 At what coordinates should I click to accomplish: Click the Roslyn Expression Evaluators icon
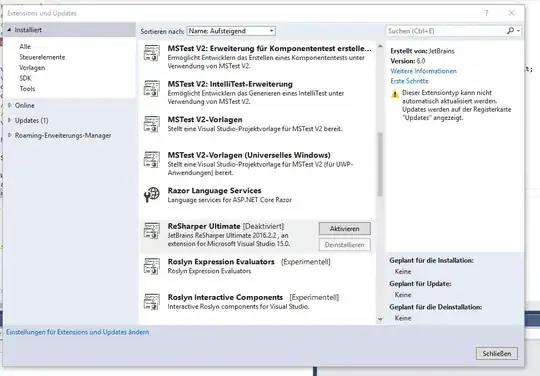tap(152, 267)
